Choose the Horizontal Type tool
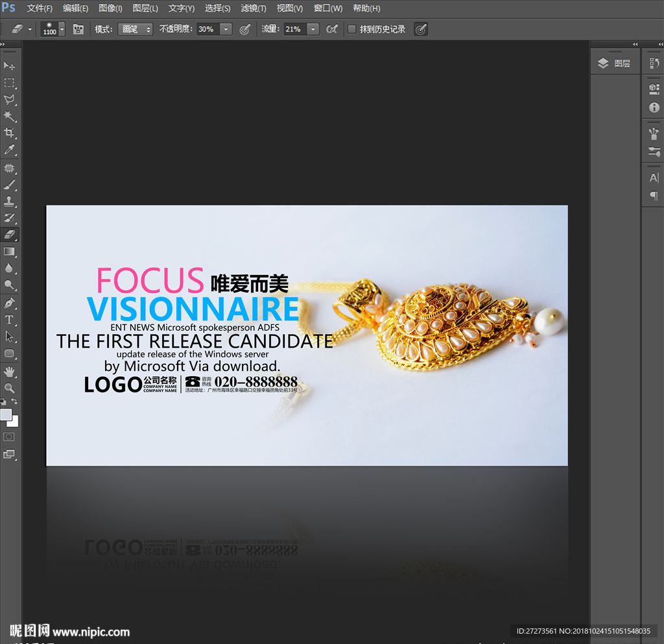 [9, 320]
